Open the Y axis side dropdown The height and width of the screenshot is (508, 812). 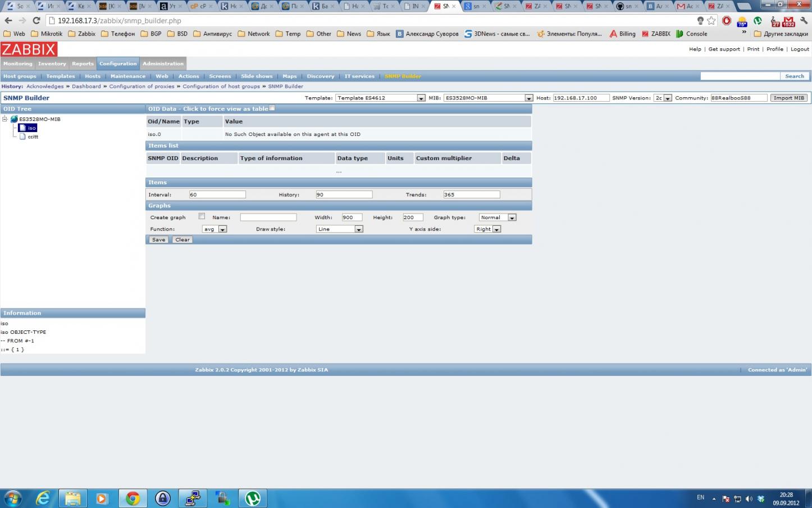[487, 229]
